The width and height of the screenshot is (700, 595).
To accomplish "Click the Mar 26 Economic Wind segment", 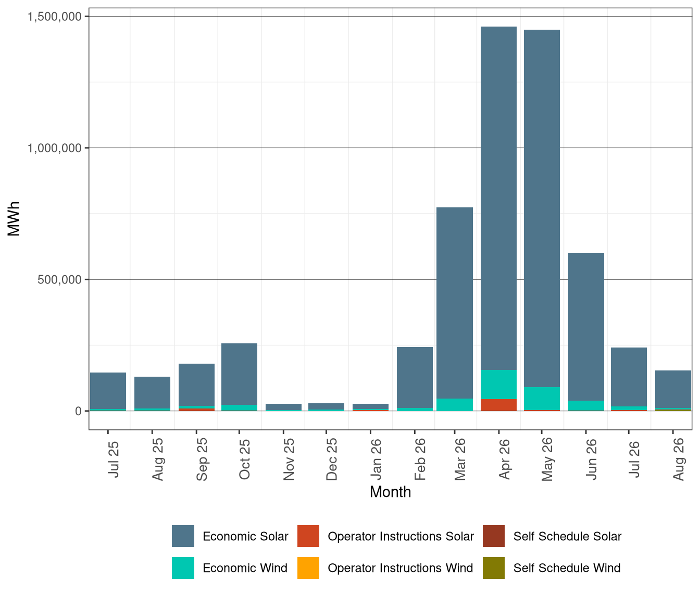I will coord(454,405).
